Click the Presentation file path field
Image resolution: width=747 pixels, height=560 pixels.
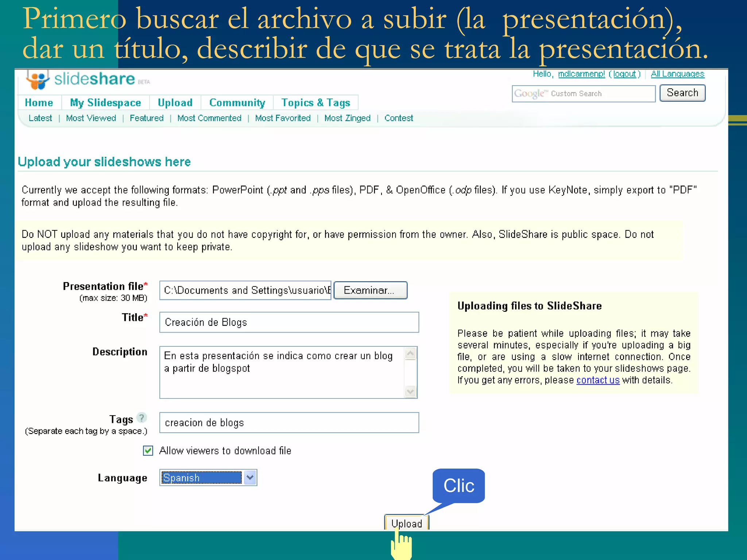(x=245, y=290)
